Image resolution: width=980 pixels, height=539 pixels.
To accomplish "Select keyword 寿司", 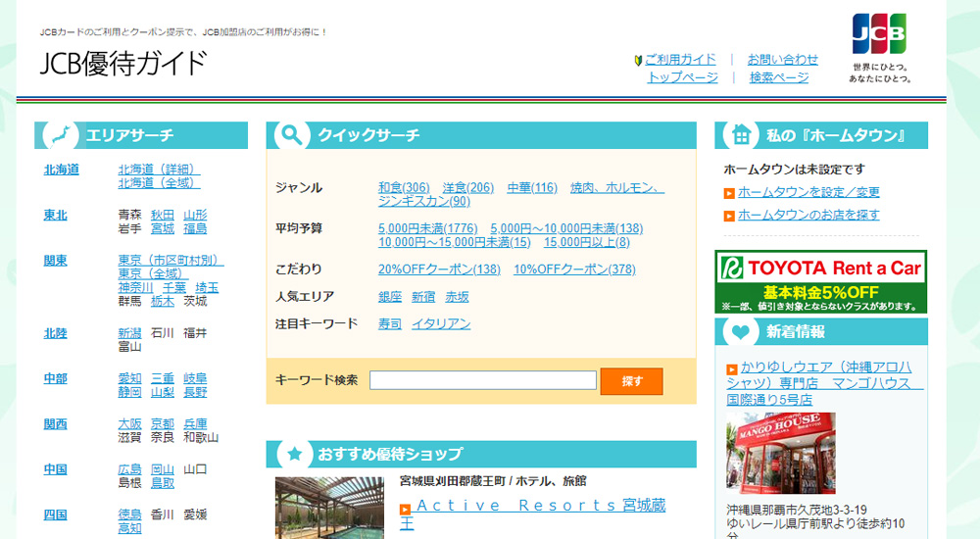I will (x=390, y=324).
